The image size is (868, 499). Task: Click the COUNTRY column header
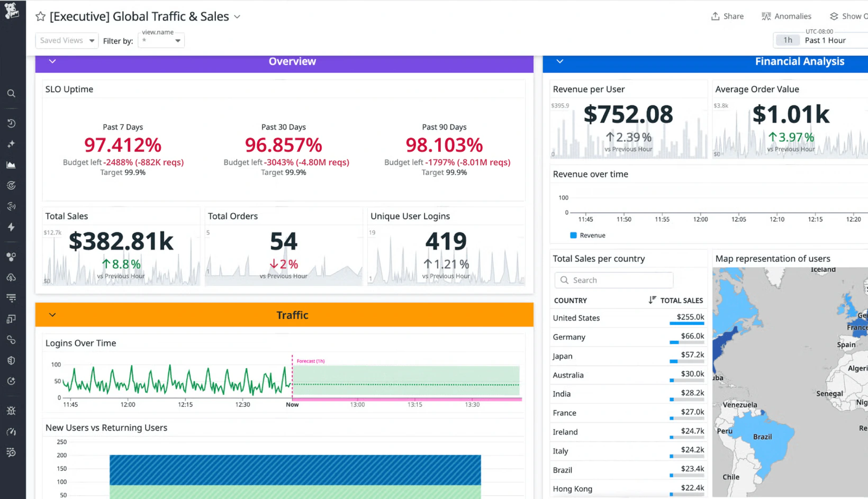570,301
